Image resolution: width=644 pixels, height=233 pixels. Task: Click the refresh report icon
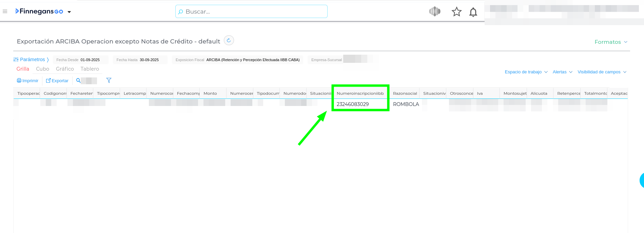(229, 40)
